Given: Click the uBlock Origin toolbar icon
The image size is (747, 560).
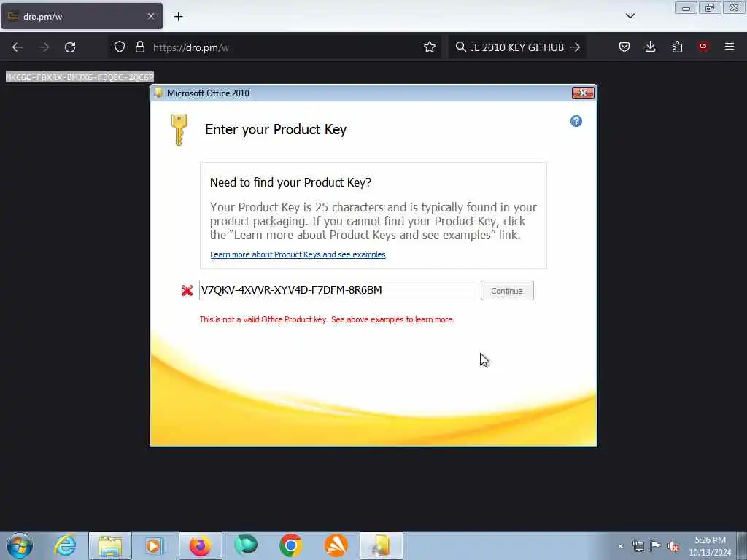Looking at the screenshot, I should point(703,47).
